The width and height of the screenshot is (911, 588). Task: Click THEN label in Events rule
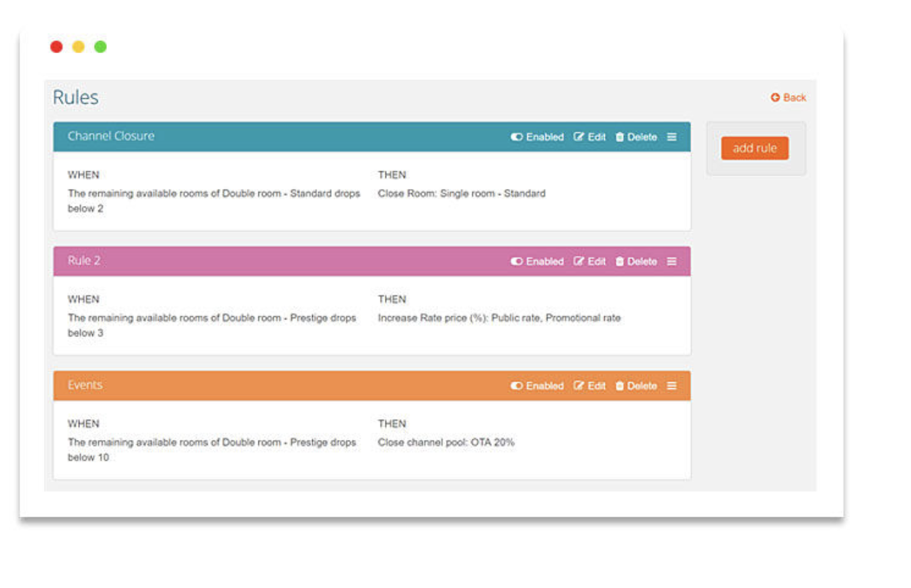392,424
